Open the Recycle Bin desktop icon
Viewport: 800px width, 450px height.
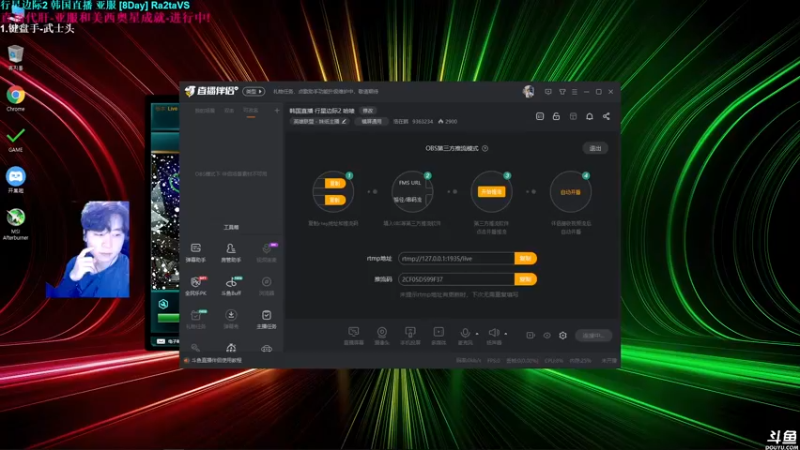(15, 57)
